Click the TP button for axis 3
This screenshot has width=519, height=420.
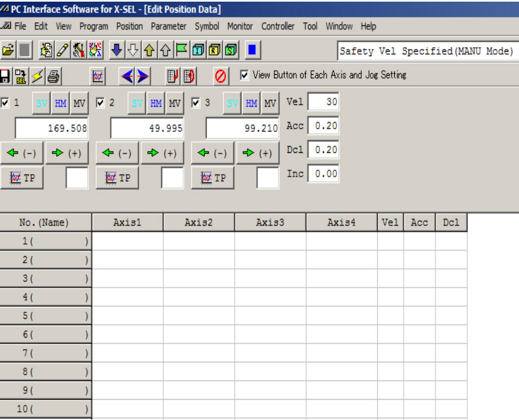[x=213, y=178]
